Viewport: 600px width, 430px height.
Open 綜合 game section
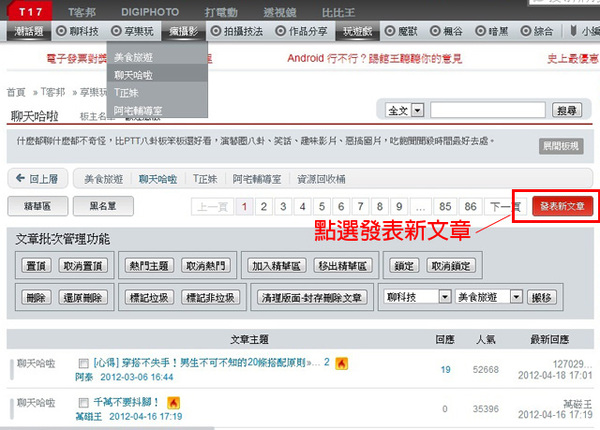(x=537, y=31)
